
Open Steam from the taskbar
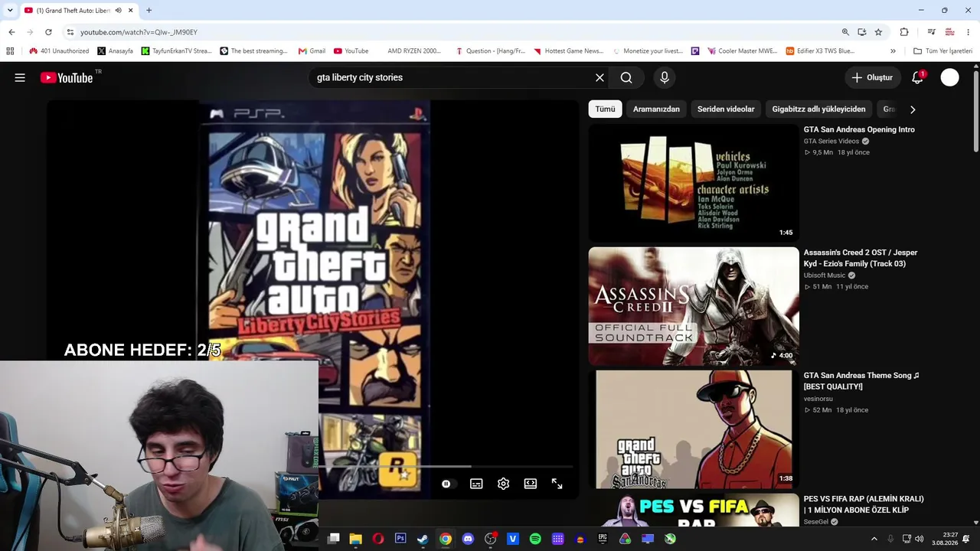(423, 539)
